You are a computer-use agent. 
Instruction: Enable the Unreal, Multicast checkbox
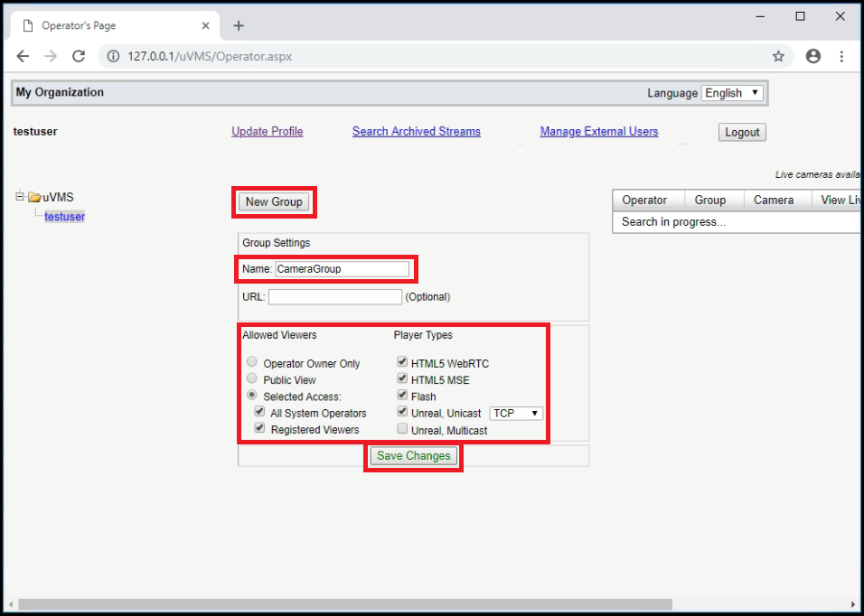point(402,429)
